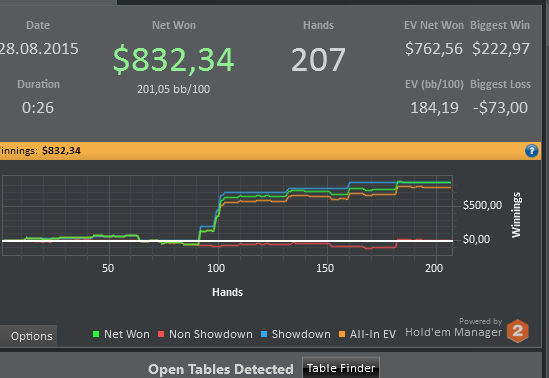Click the vertical Winnings axis title

[x=516, y=215]
